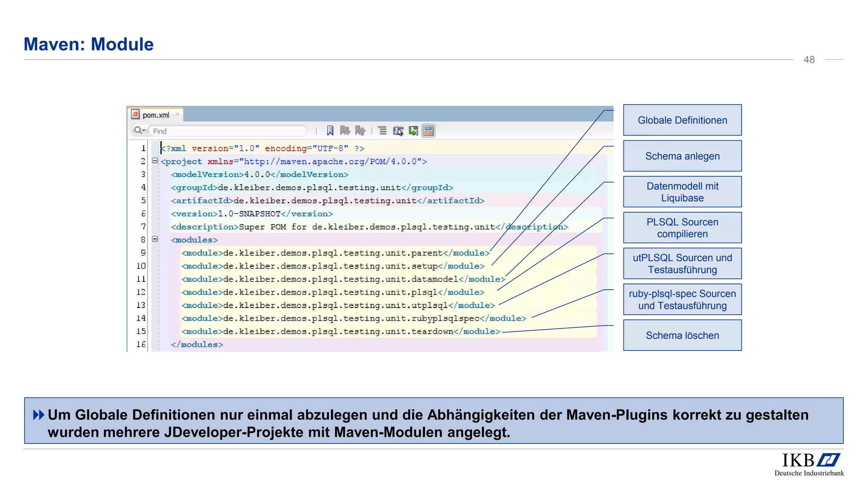Go to next bookmark icon
Image resolution: width=868 pixels, height=488 pixels.
[x=345, y=130]
